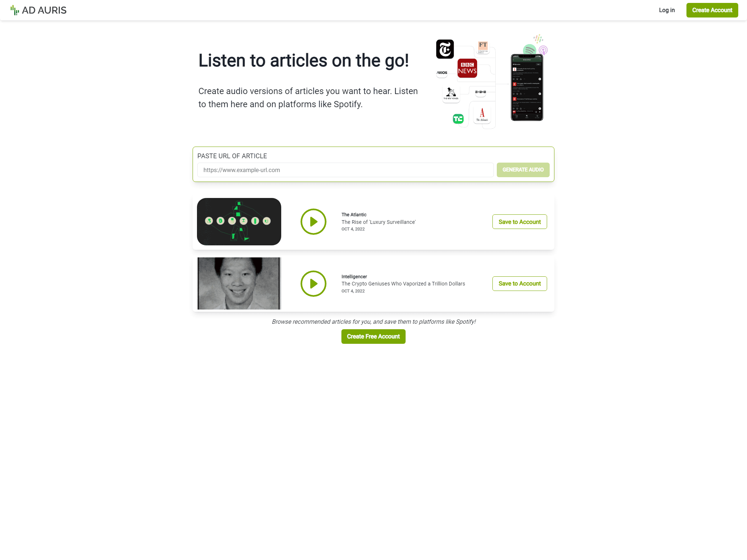The image size is (747, 560).
Task: Click the New Yorker logo icon
Action: (x=451, y=94)
